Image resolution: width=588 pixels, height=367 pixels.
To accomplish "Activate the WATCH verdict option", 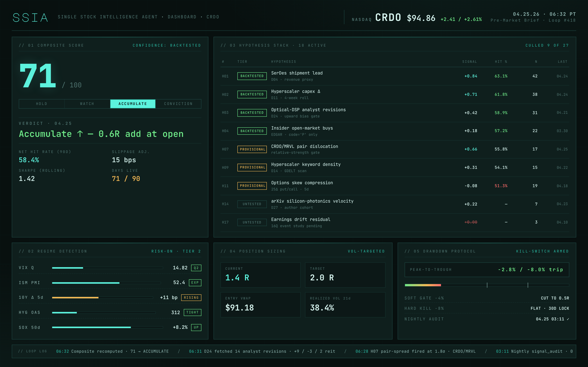I will point(87,104).
